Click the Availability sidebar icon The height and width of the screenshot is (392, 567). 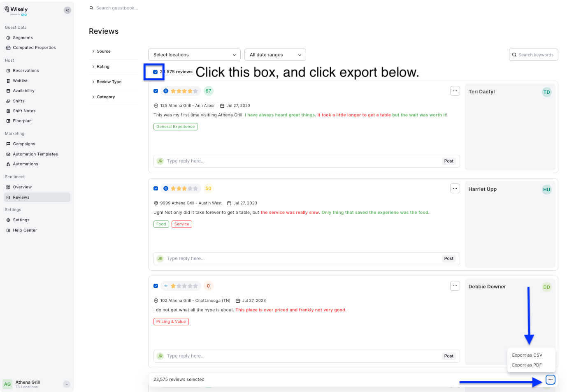(8, 91)
